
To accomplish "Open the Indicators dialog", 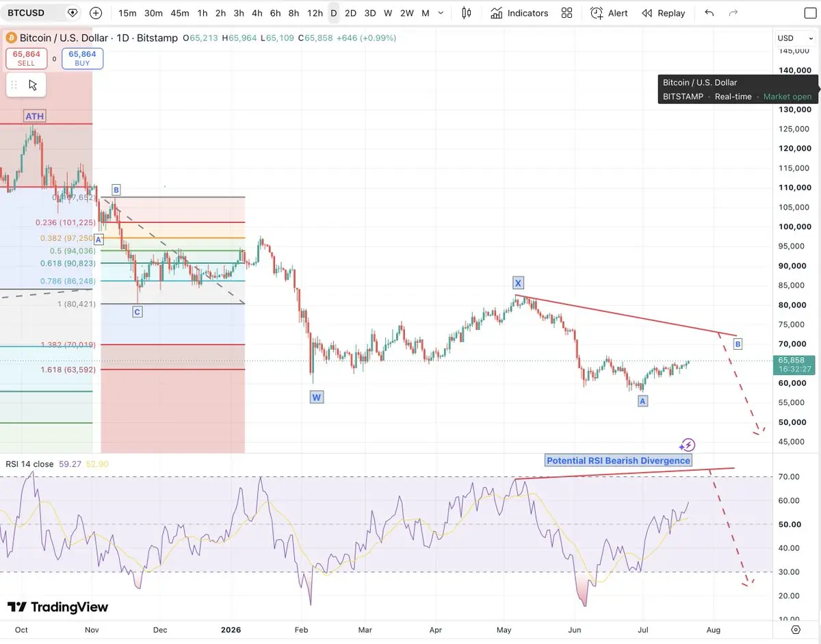I will pyautogui.click(x=519, y=13).
